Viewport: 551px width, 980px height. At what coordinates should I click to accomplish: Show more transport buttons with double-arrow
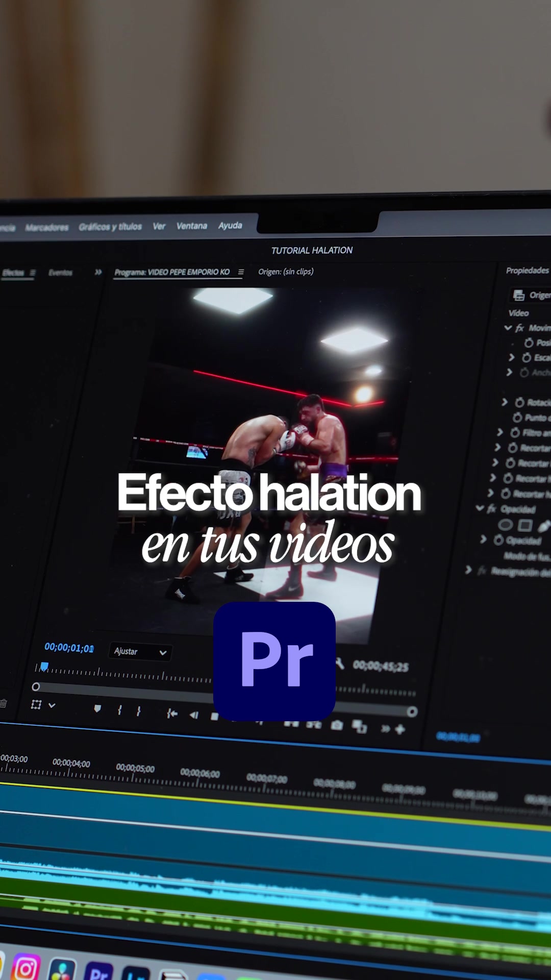tap(385, 728)
